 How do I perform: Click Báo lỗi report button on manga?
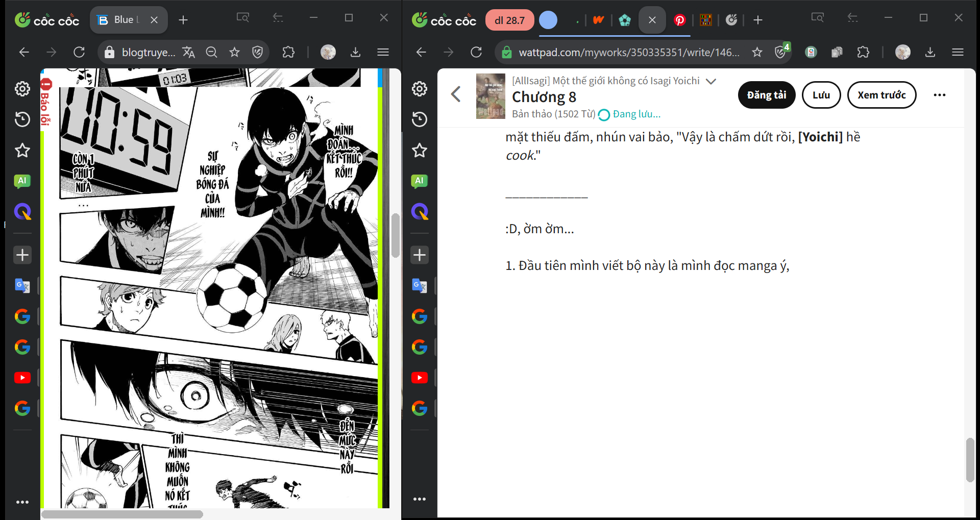click(46, 103)
